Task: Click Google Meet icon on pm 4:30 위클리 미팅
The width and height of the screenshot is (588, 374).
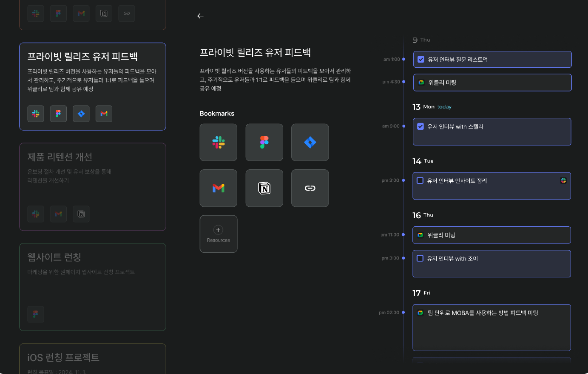Action: point(421,83)
